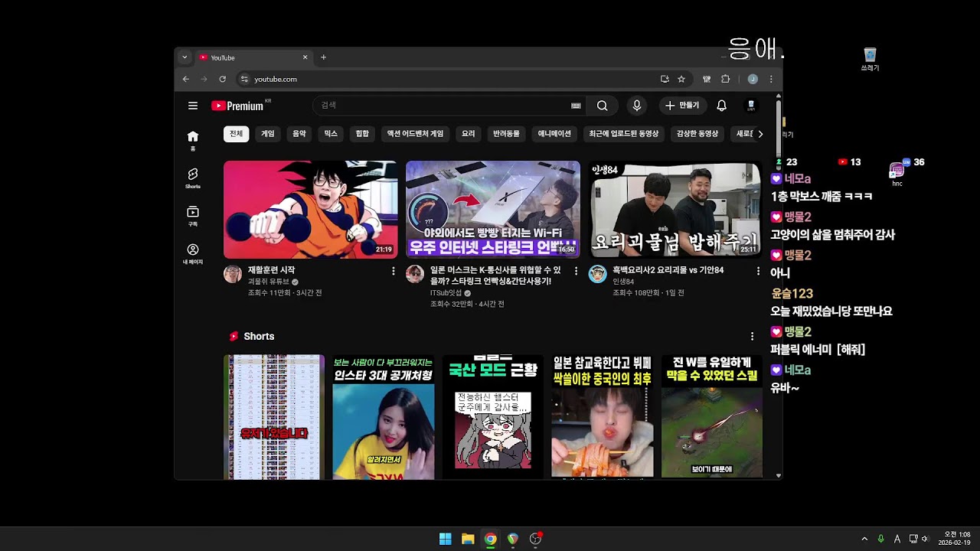The image size is (980, 551).
Task: Open the Starlink Wi-Fi video thumbnail
Action: tap(493, 209)
